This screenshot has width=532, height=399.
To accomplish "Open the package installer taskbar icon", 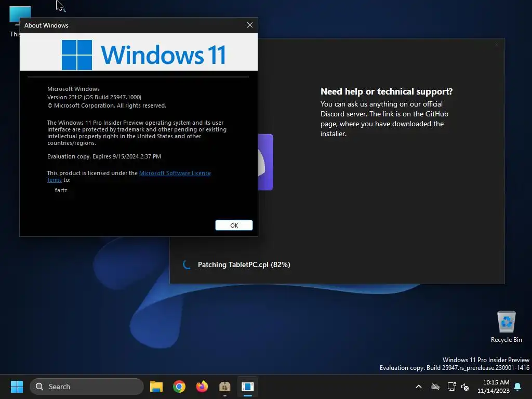I will point(224,387).
